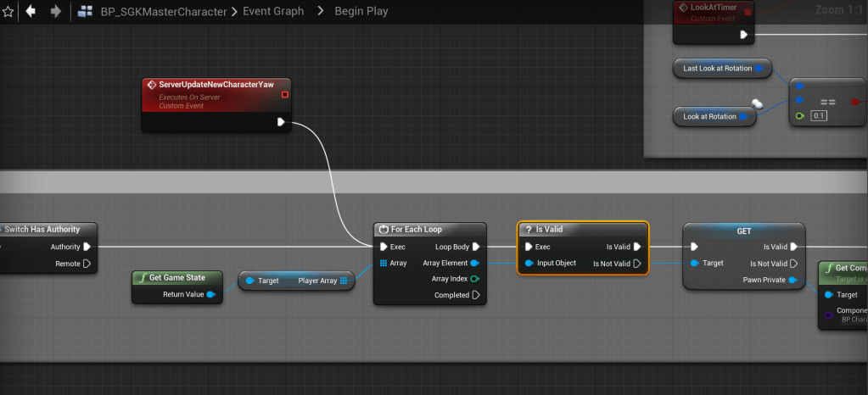This screenshot has width=868, height=395.
Task: Click the Return Value pin on Get Game State
Action: click(x=210, y=295)
